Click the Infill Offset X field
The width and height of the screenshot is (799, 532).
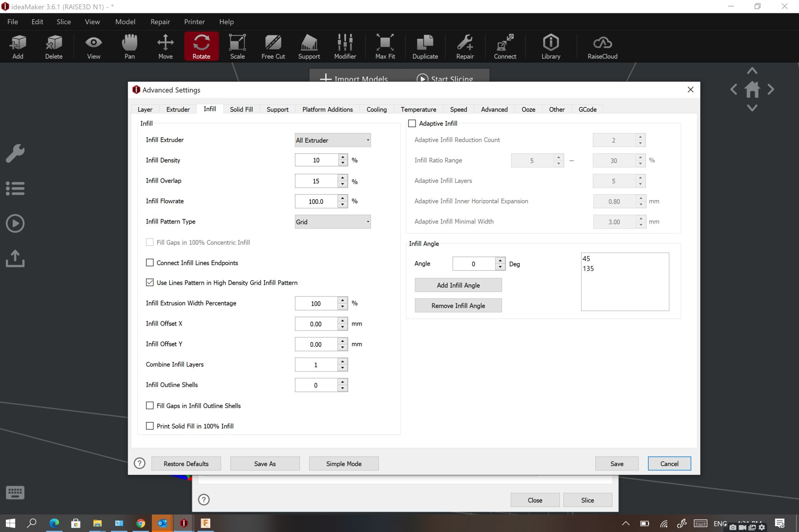(316, 324)
